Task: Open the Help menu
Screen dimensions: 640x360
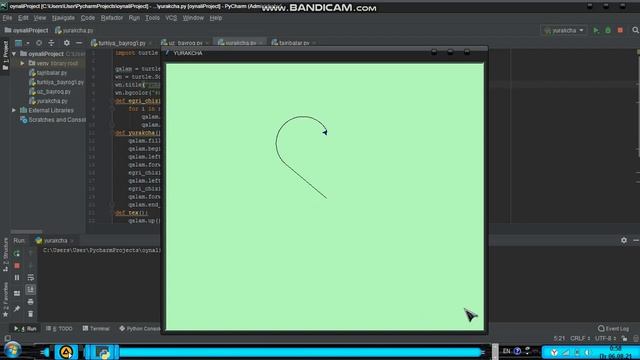Action: [216, 18]
